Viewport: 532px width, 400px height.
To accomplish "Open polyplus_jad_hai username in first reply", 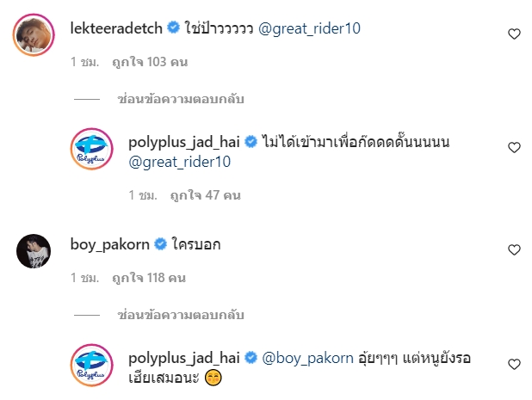I will click(184, 142).
